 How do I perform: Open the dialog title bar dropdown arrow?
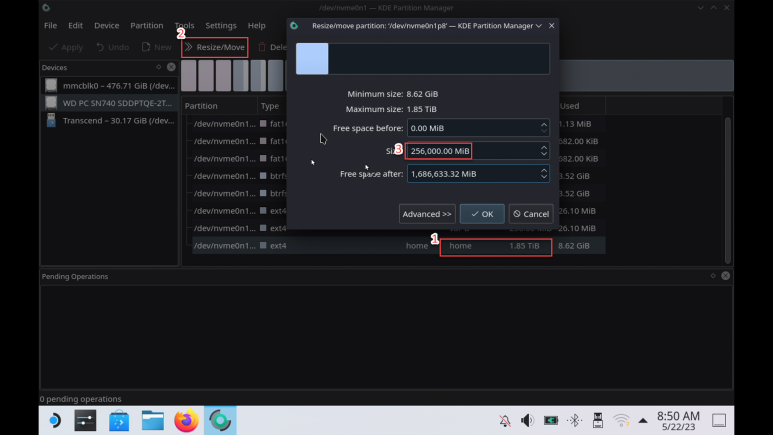[x=539, y=25]
